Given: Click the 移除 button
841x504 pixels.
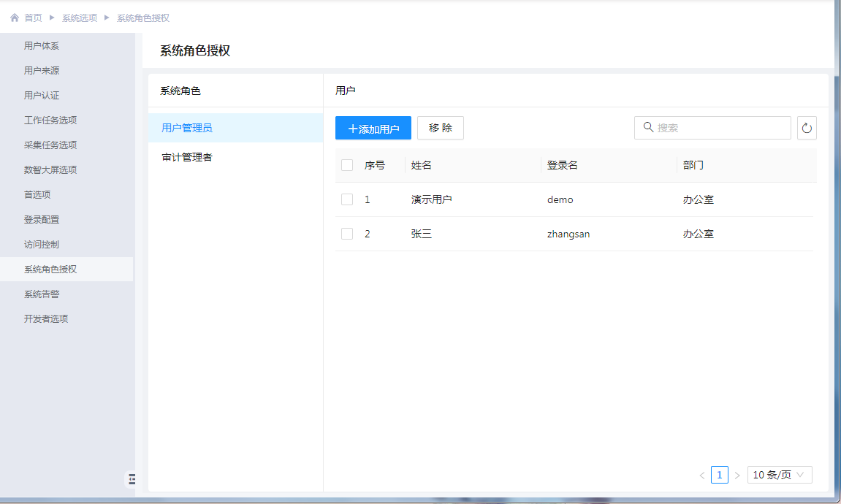Looking at the screenshot, I should [x=441, y=128].
